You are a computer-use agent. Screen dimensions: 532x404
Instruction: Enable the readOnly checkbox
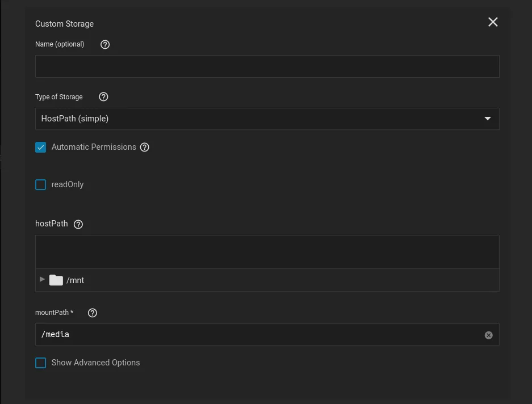coord(40,184)
